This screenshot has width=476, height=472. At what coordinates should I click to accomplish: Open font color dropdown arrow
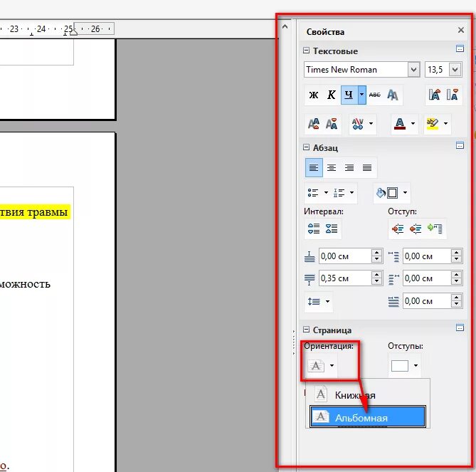pyautogui.click(x=413, y=124)
